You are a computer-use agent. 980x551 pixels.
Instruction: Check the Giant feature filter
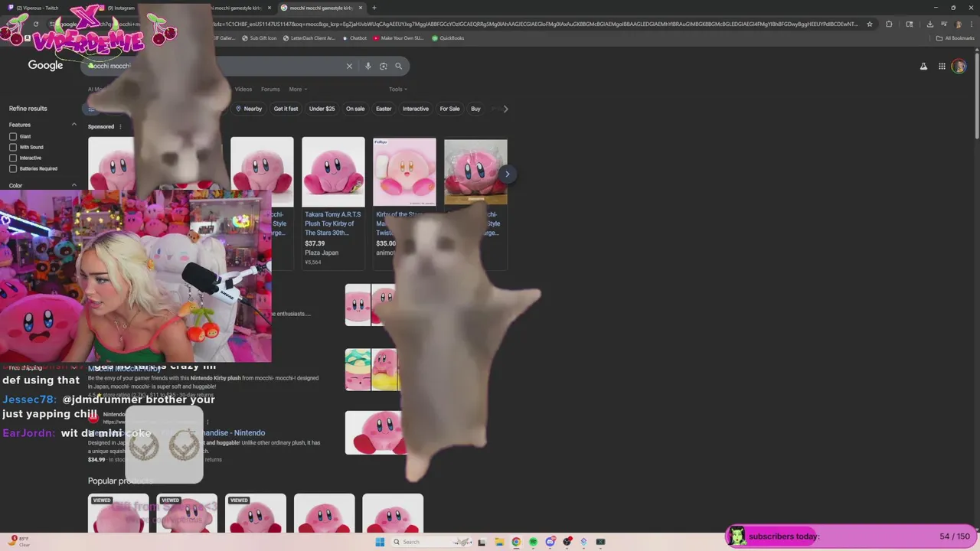click(x=13, y=136)
